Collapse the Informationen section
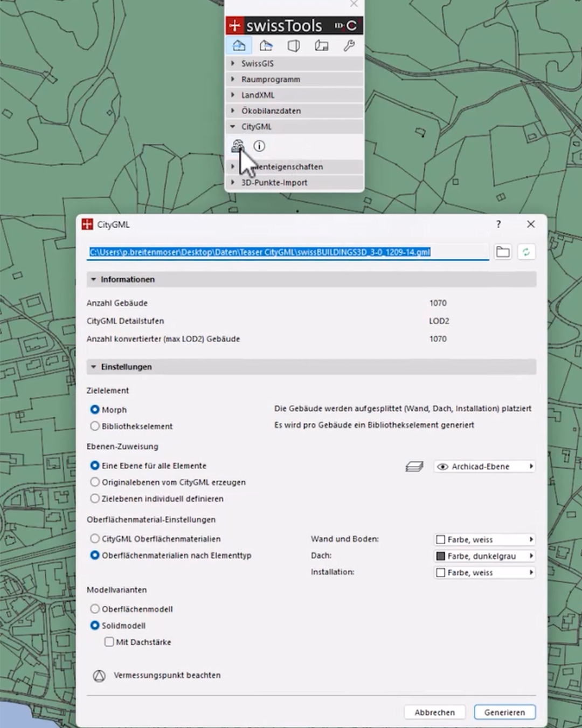 click(311, 279)
